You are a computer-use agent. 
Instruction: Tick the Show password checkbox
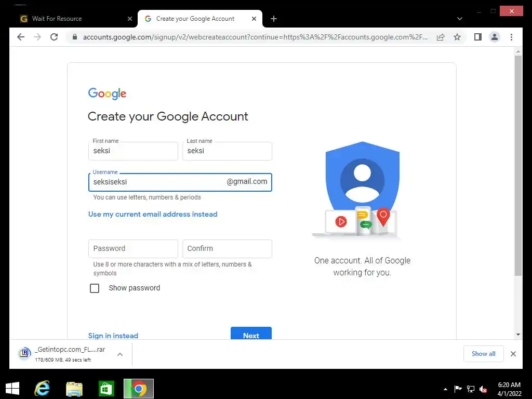pyautogui.click(x=95, y=288)
